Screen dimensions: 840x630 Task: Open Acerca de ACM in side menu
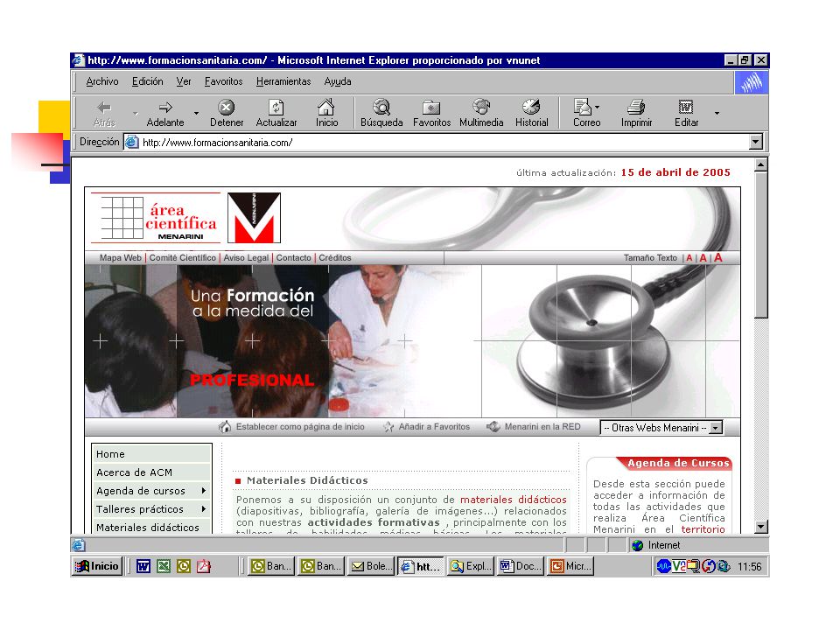(151, 472)
